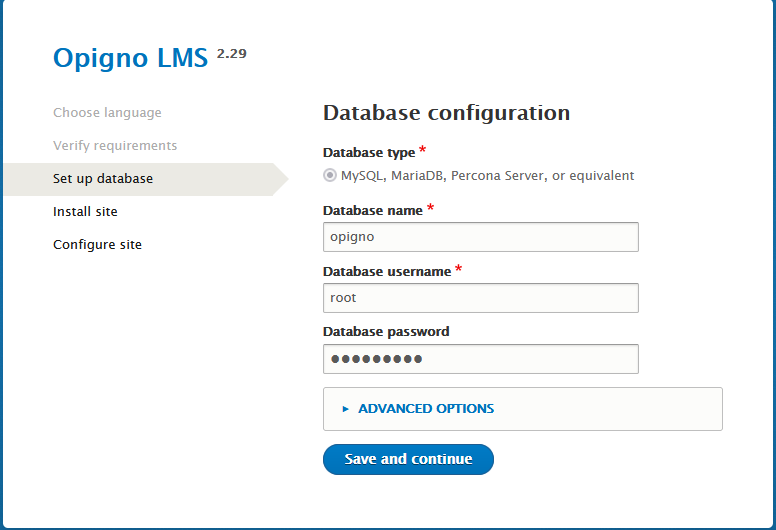Screen dimensions: 776x530
Task: Click the Database username label
Action: [x=386, y=271]
